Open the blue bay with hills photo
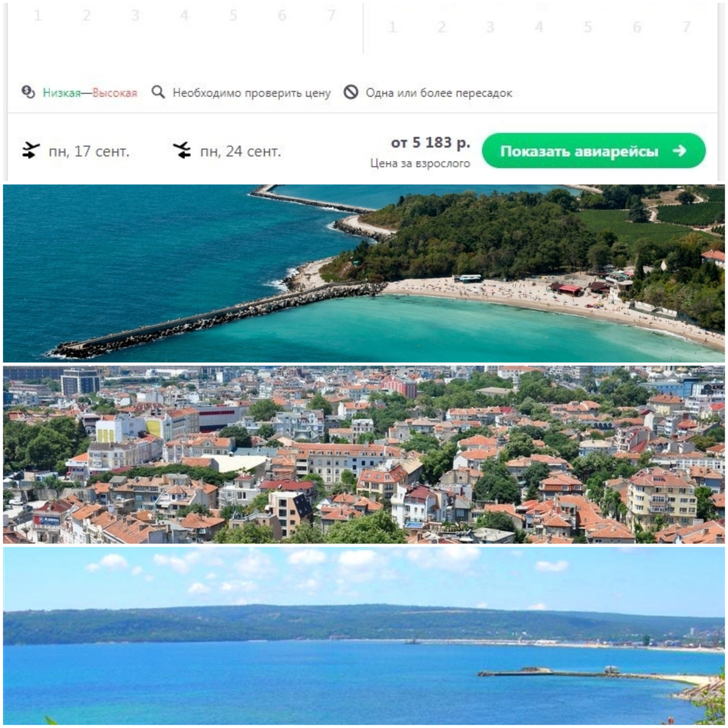Viewport: 728px width, 728px height. [x=364, y=636]
